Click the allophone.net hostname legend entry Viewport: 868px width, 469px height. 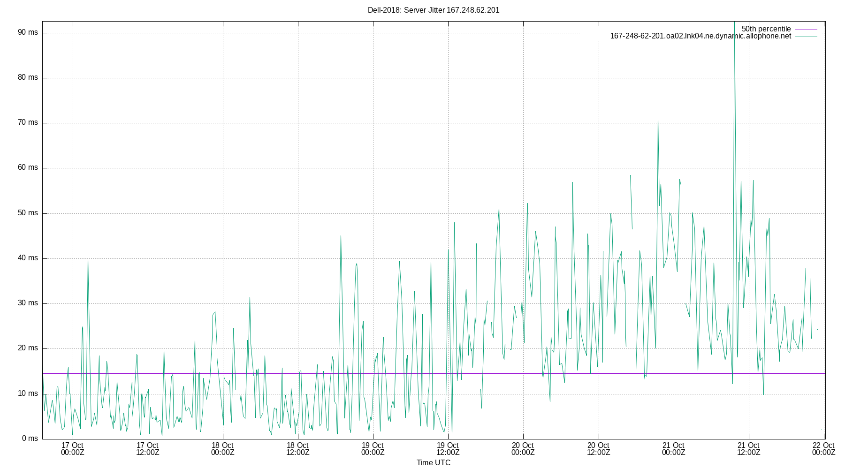pyautogui.click(x=700, y=36)
